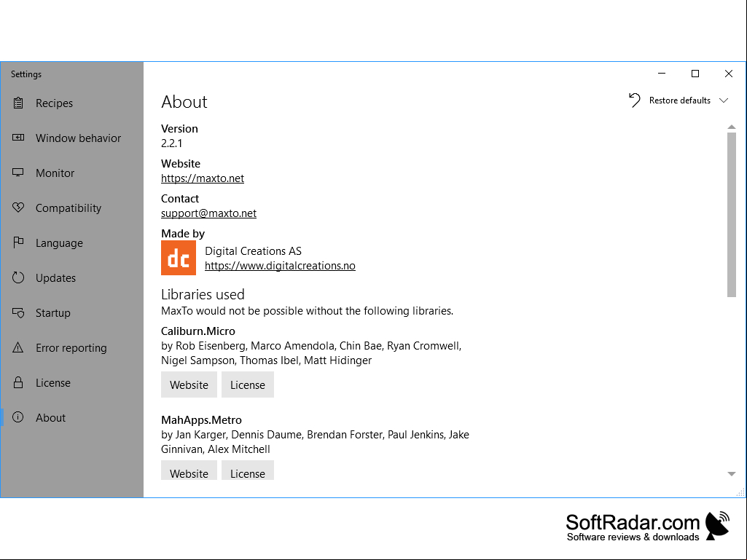
Task: Click the scrollbar down arrow
Action: (x=732, y=474)
